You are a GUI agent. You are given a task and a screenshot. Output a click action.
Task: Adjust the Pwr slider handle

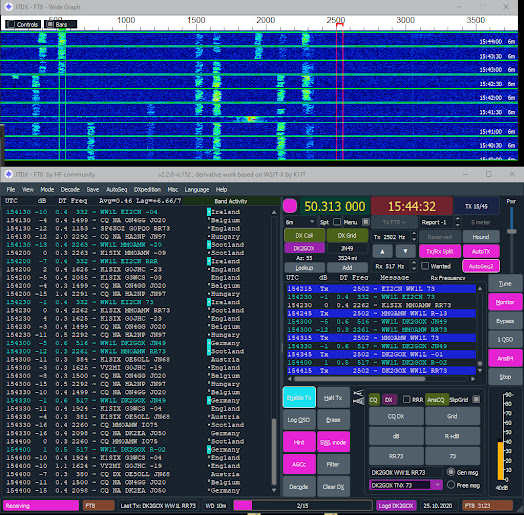click(x=511, y=231)
